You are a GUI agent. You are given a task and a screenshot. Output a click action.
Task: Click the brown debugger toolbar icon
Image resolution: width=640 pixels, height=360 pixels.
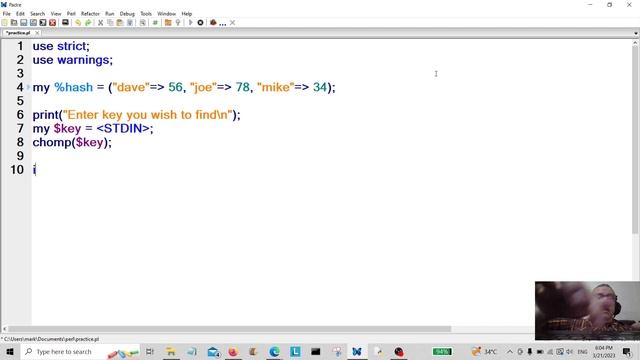coord(213,23)
